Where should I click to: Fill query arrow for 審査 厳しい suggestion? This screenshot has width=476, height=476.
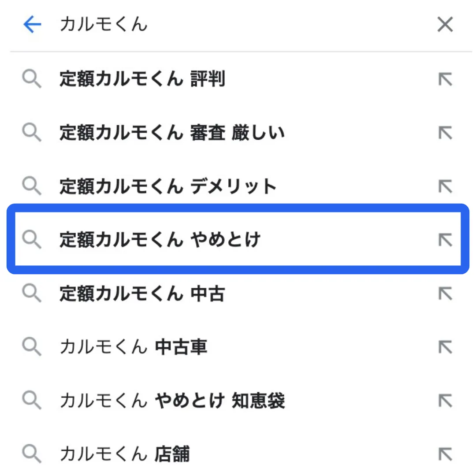pos(445,133)
